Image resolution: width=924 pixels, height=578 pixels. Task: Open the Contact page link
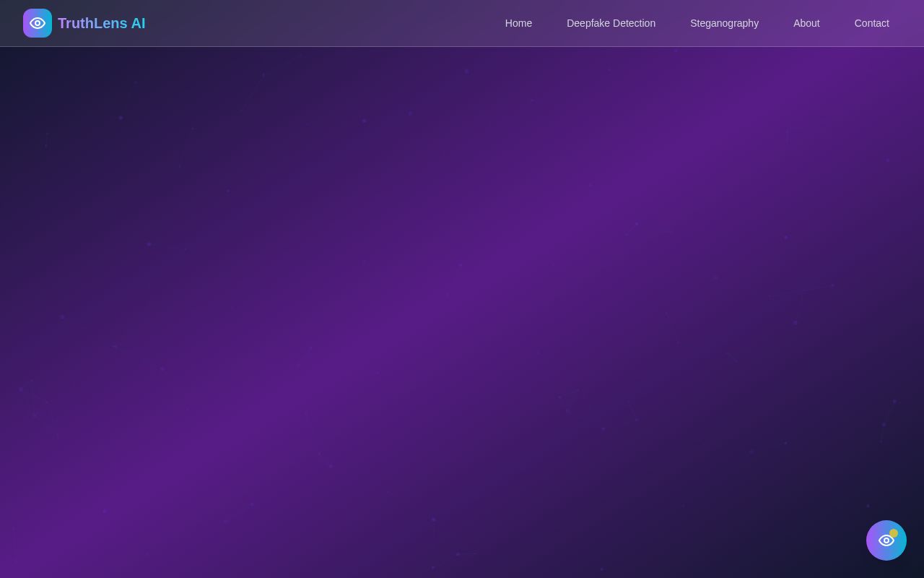[x=871, y=23]
